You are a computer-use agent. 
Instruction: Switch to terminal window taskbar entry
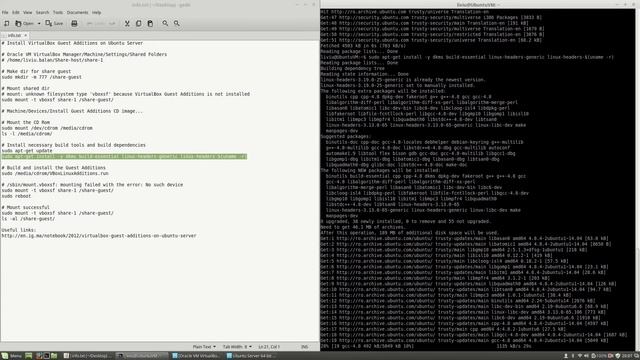point(141,356)
